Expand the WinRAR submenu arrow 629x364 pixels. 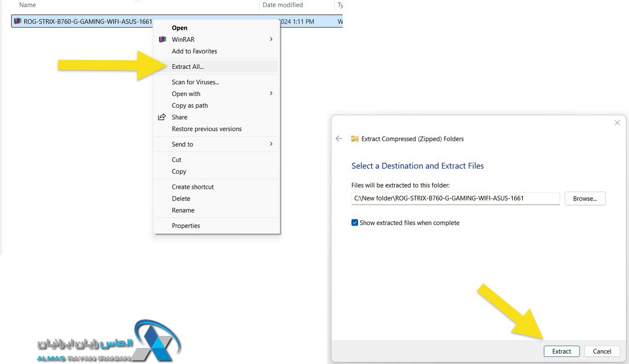click(271, 39)
